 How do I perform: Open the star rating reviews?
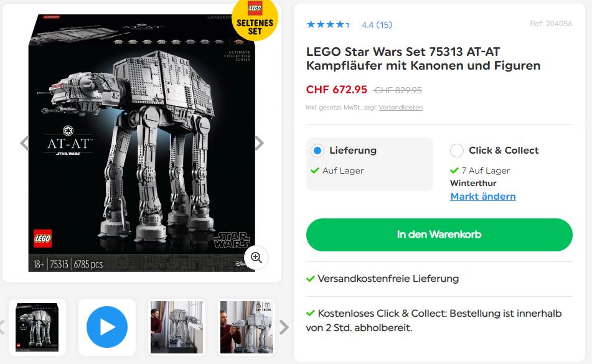(329, 24)
